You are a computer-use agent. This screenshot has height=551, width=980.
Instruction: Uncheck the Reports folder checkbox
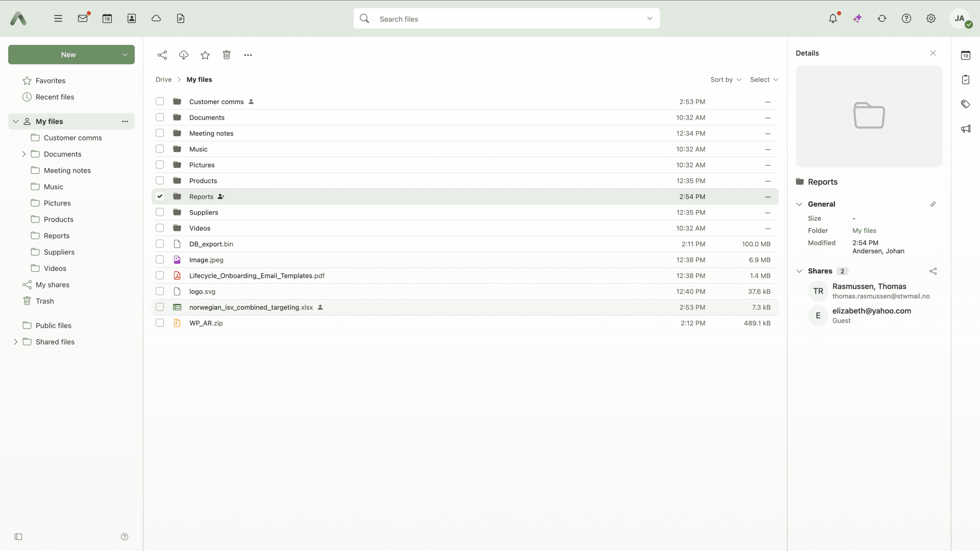160,196
